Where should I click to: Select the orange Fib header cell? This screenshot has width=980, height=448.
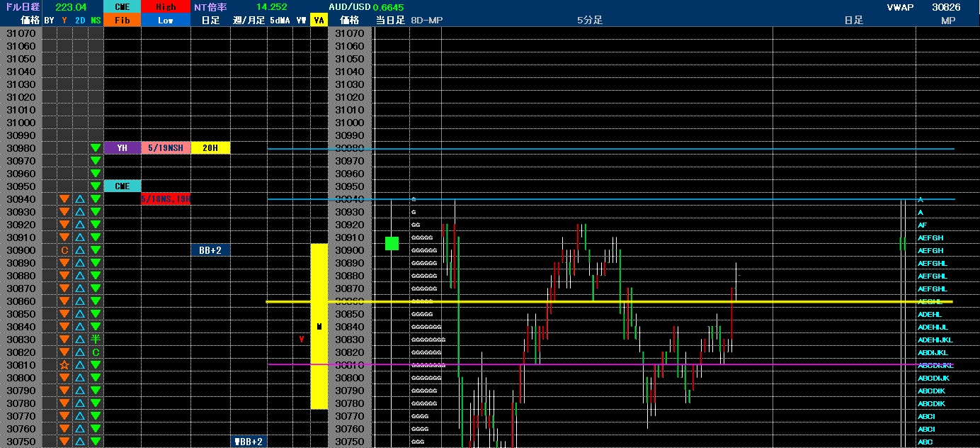tap(122, 20)
